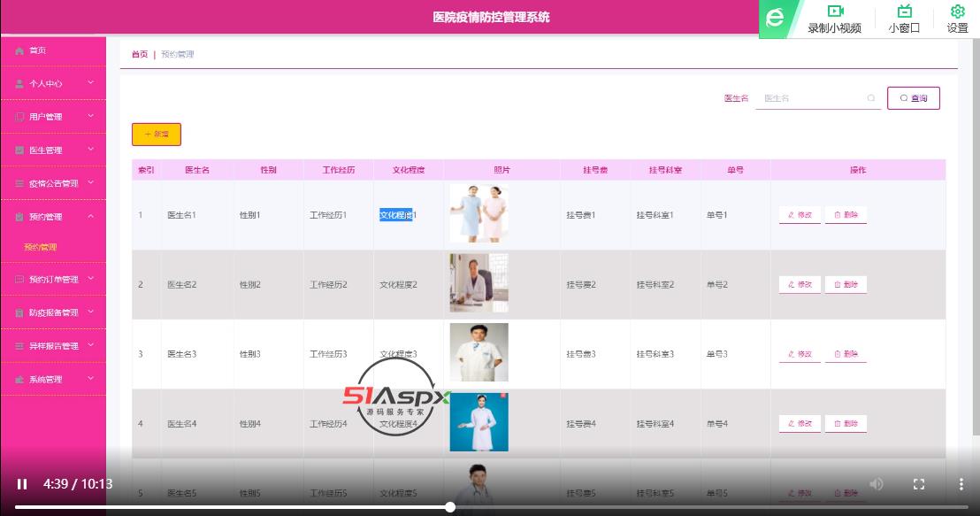This screenshot has height=516, width=980.
Task: Click the icon beside 防疫报告管理
Action: [19, 312]
